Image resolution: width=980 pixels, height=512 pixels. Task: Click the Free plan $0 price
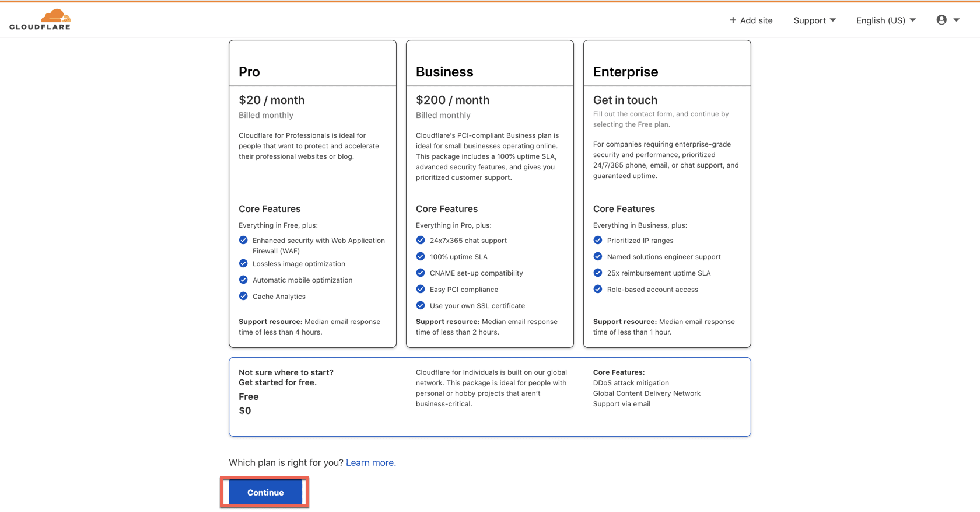(245, 410)
